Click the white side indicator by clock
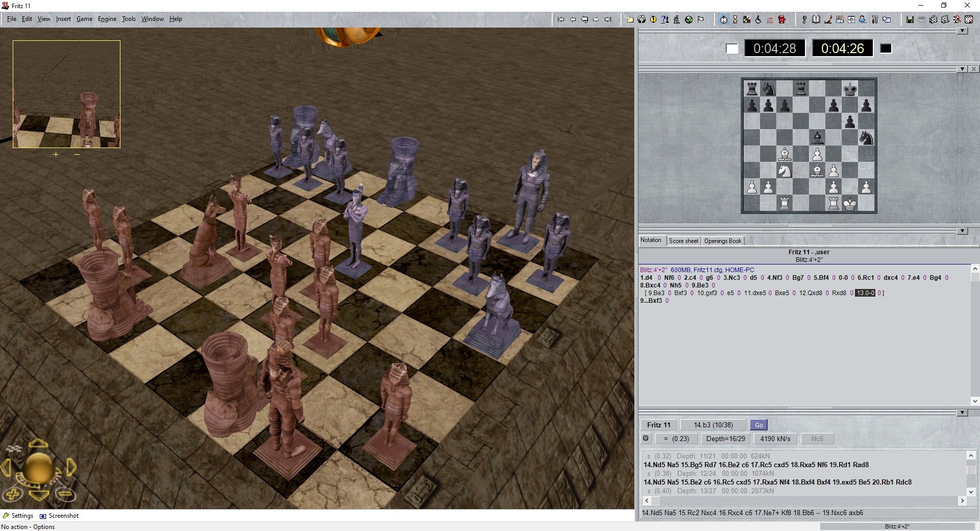This screenshot has width=980, height=531. click(x=732, y=49)
